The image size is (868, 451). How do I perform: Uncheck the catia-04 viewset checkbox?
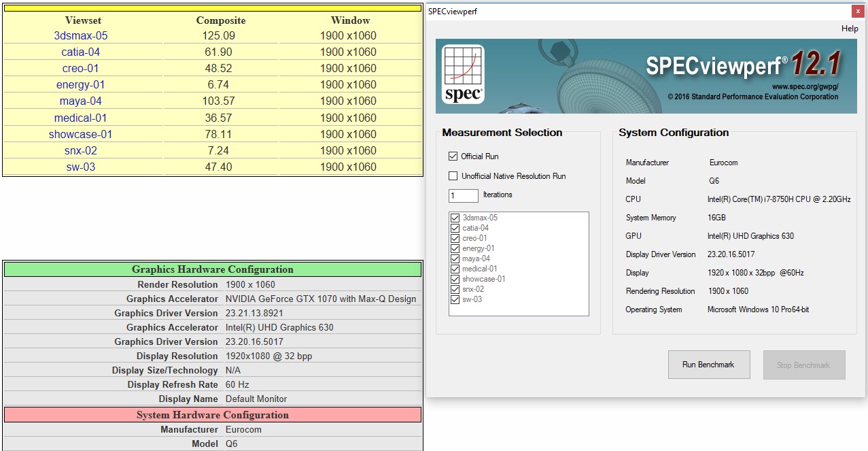pos(455,228)
